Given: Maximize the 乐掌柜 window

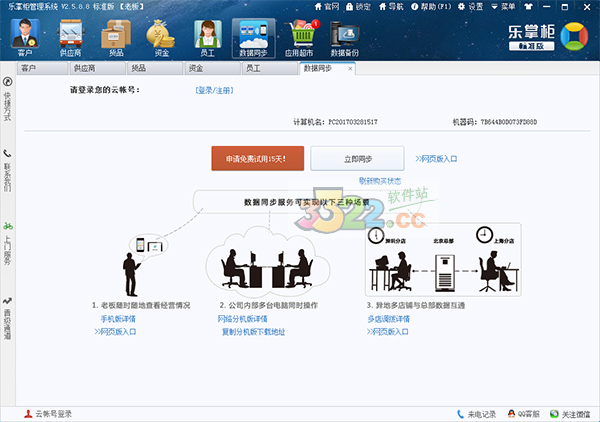Looking at the screenshot, I should pyautogui.click(x=565, y=7).
